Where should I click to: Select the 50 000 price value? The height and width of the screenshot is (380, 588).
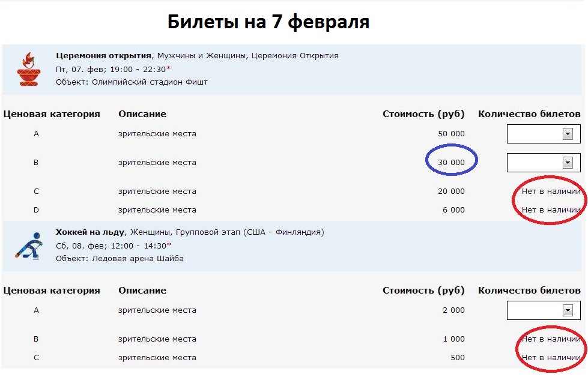pyautogui.click(x=451, y=134)
